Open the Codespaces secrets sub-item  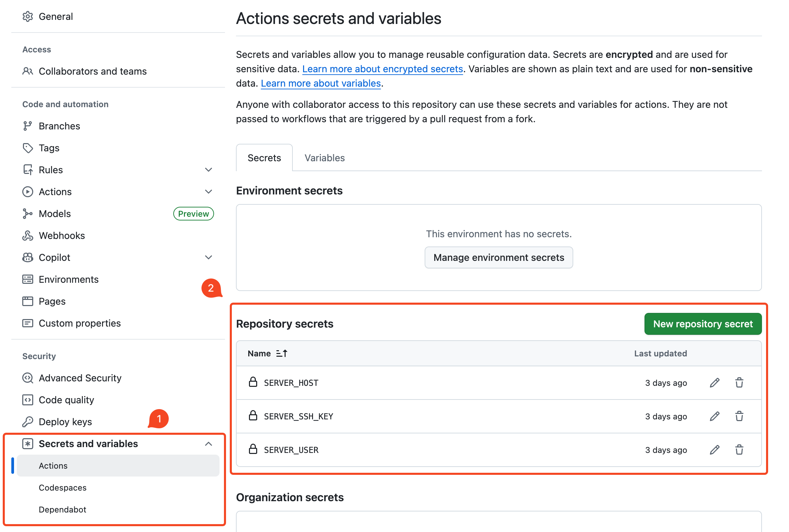point(62,487)
